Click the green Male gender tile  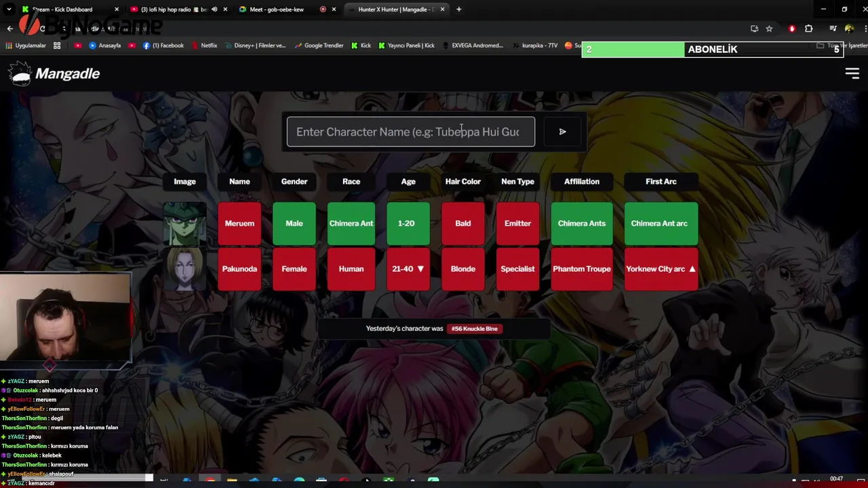[x=294, y=224]
